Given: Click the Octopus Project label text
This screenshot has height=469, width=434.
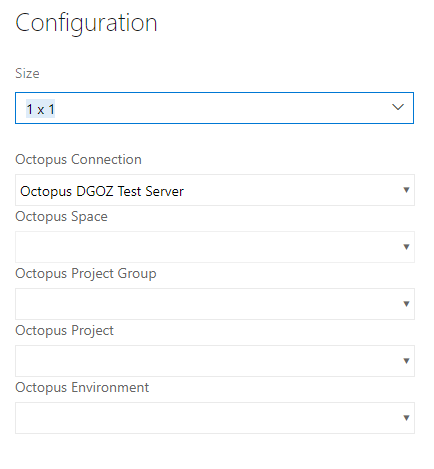Looking at the screenshot, I should (64, 331).
